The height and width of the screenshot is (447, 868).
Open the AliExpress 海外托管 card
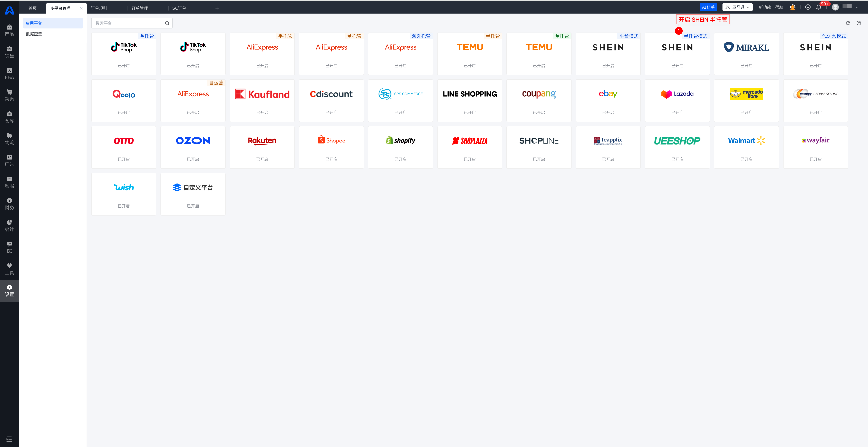tap(400, 54)
